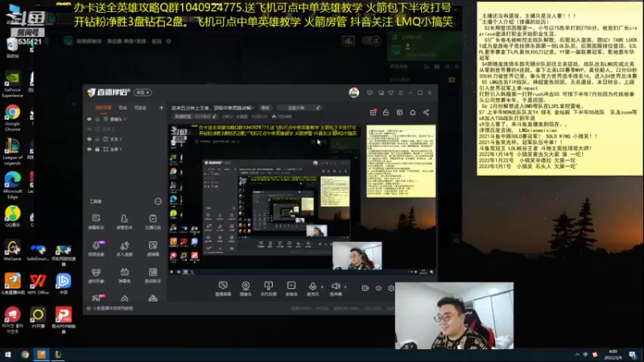Expand the mode pill next to app logo
The image size is (644, 362).
142,93
